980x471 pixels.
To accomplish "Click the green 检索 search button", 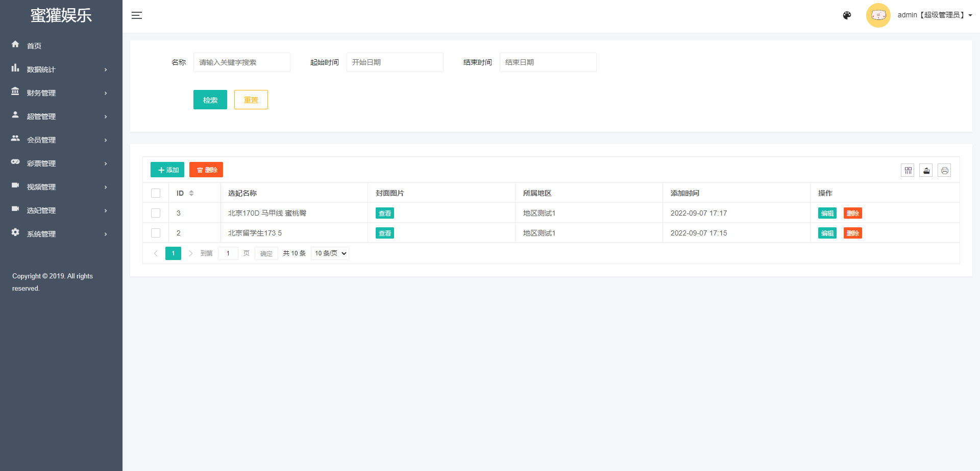I will point(210,100).
